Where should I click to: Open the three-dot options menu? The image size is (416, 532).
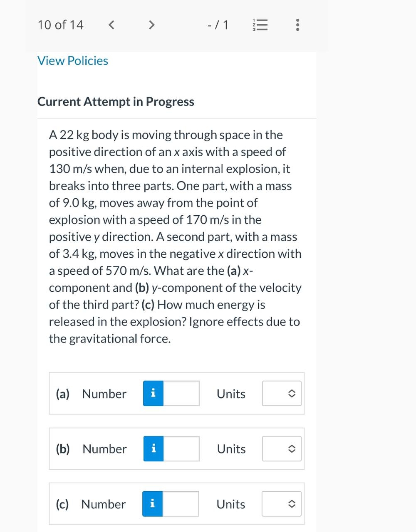click(x=297, y=25)
